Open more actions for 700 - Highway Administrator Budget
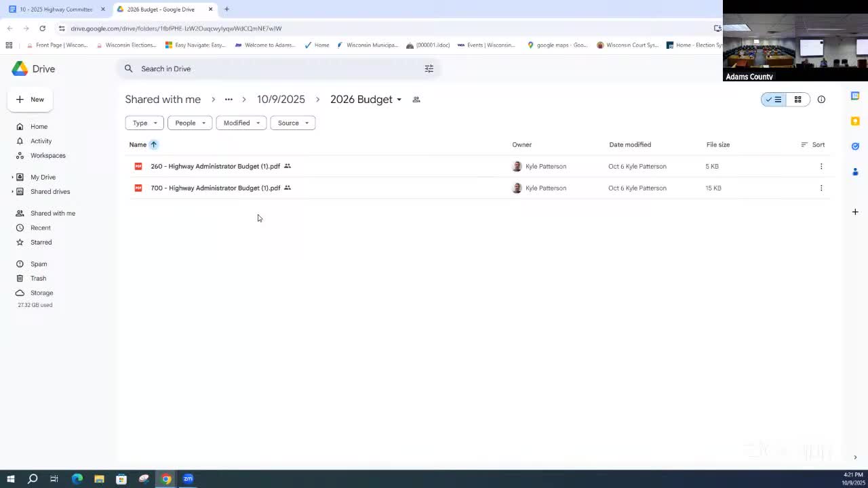 [821, 188]
